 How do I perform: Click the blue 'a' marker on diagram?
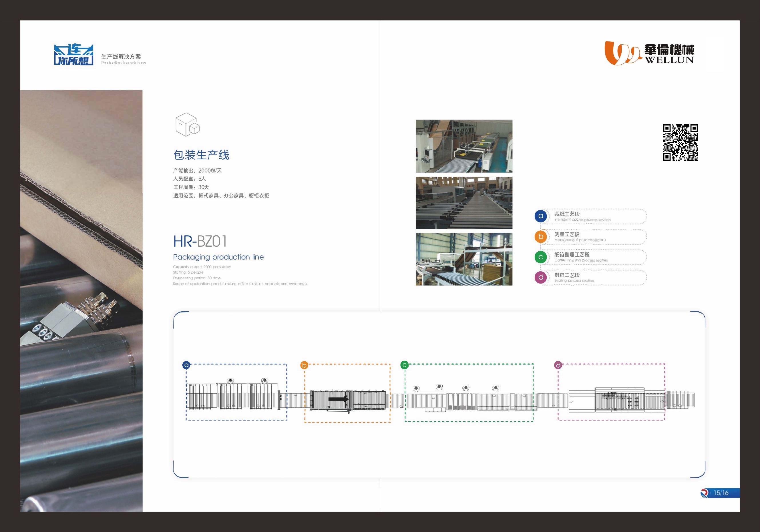(x=186, y=365)
